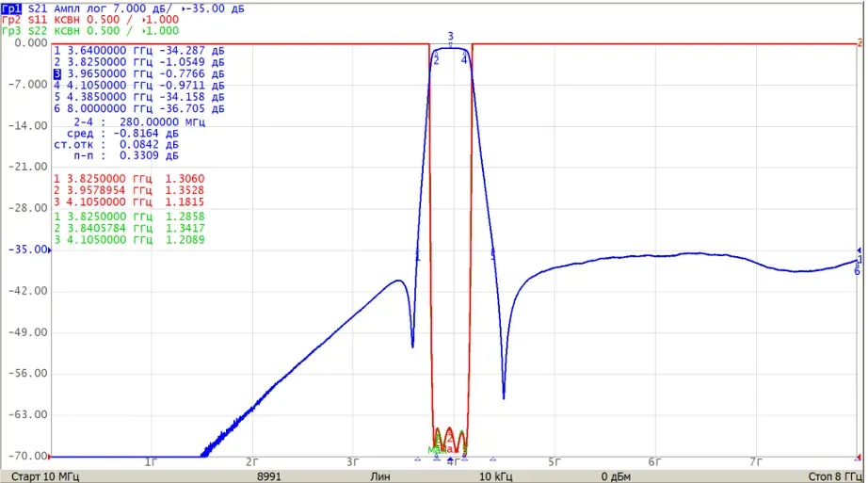The image size is (868, 483).
Task: Click the -49.00 Y-axis label
Action: (28, 332)
